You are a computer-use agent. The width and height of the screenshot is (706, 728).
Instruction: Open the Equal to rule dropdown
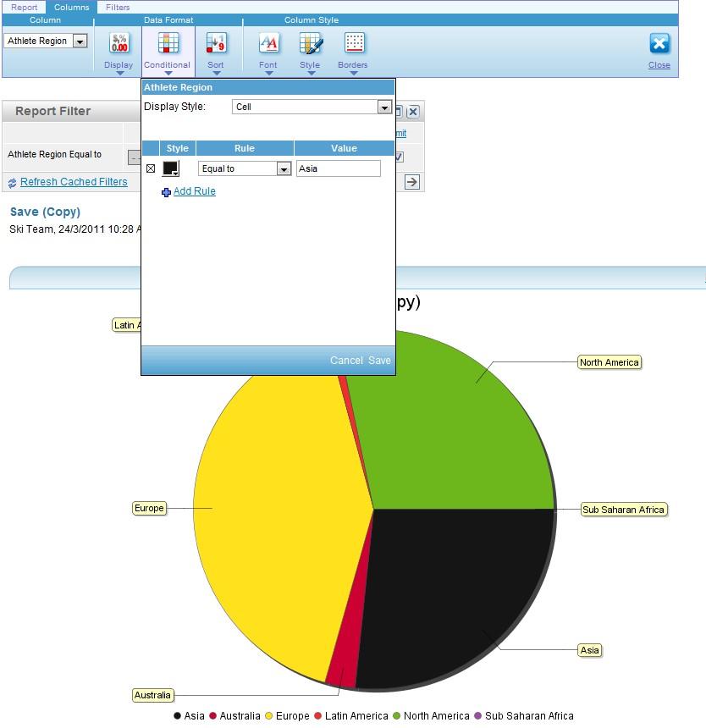[x=284, y=168]
